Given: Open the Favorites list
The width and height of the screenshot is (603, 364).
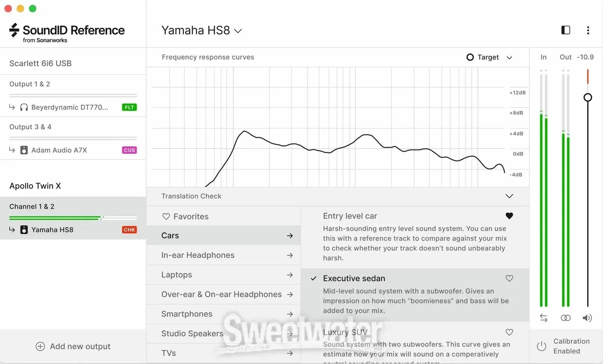Looking at the screenshot, I should click(x=190, y=216).
